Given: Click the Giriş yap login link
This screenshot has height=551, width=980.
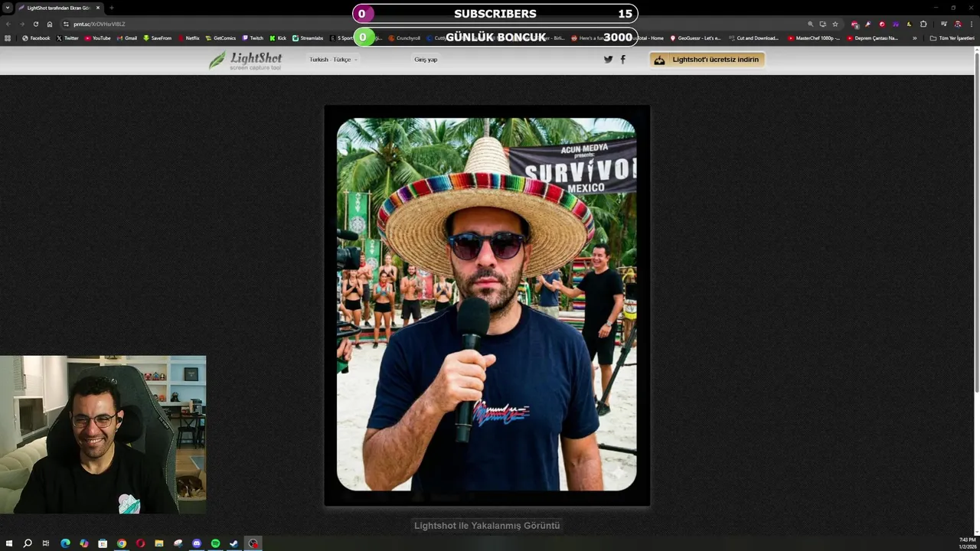Looking at the screenshot, I should (x=426, y=60).
